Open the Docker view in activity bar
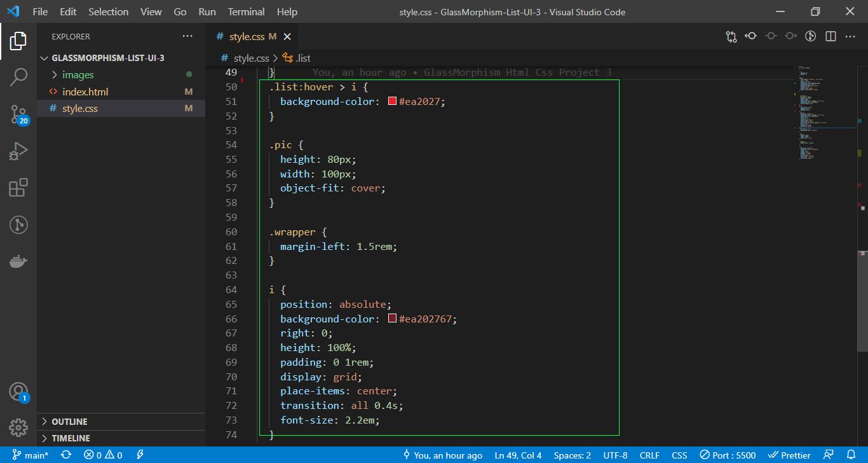This screenshot has height=463, width=868. pyautogui.click(x=18, y=261)
